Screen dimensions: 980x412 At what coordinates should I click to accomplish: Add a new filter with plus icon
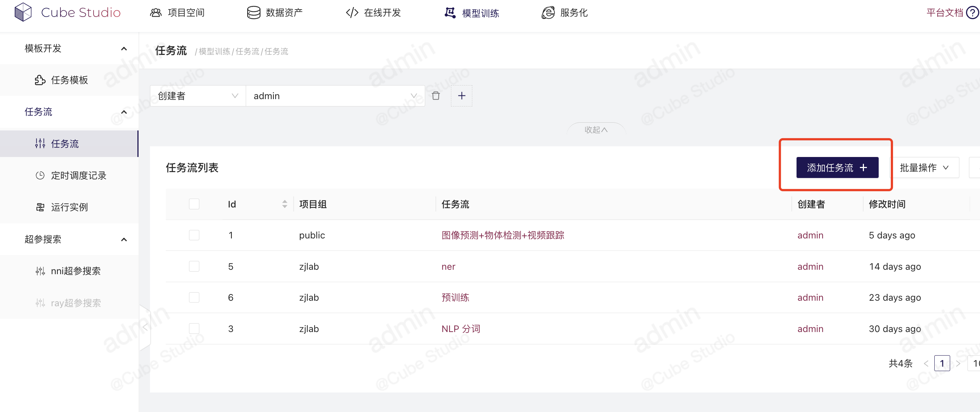pyautogui.click(x=462, y=96)
